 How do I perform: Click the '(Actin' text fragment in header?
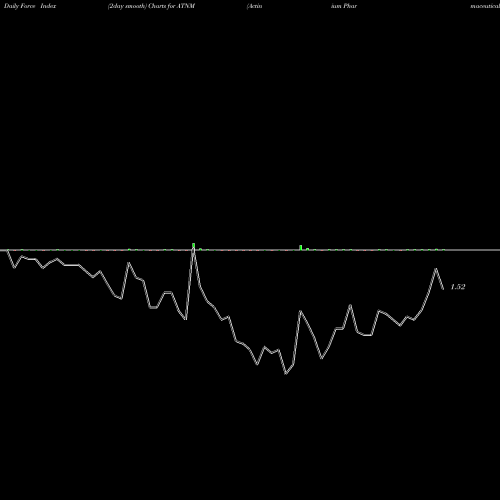(255, 6)
